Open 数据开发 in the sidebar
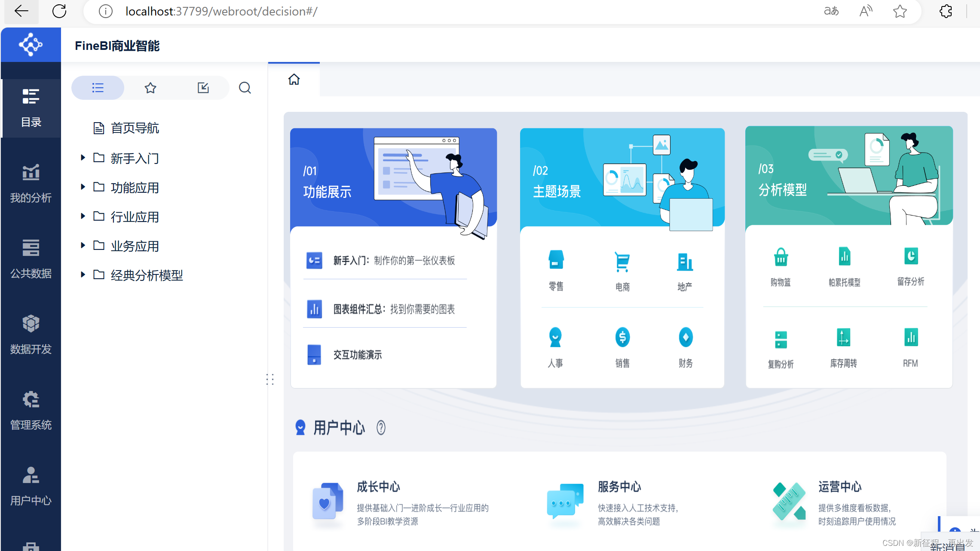The height and width of the screenshot is (551, 980). (x=31, y=335)
